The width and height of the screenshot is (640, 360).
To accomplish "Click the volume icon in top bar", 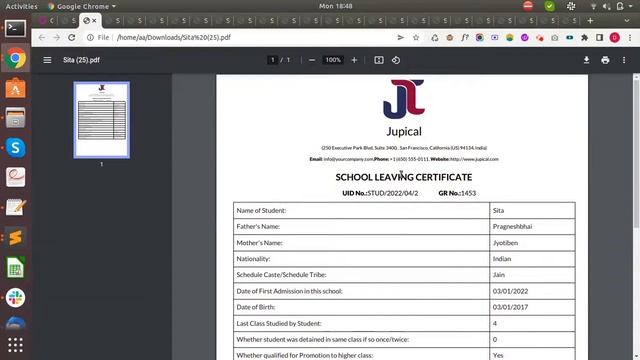I will tap(607, 6).
